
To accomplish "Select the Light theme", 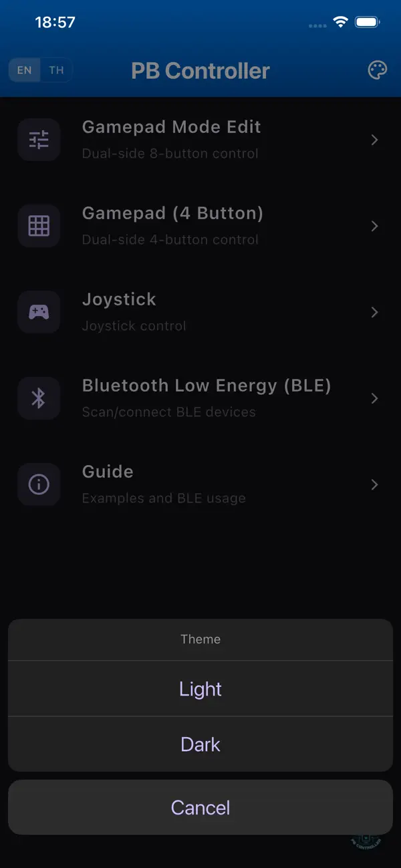I will [200, 689].
